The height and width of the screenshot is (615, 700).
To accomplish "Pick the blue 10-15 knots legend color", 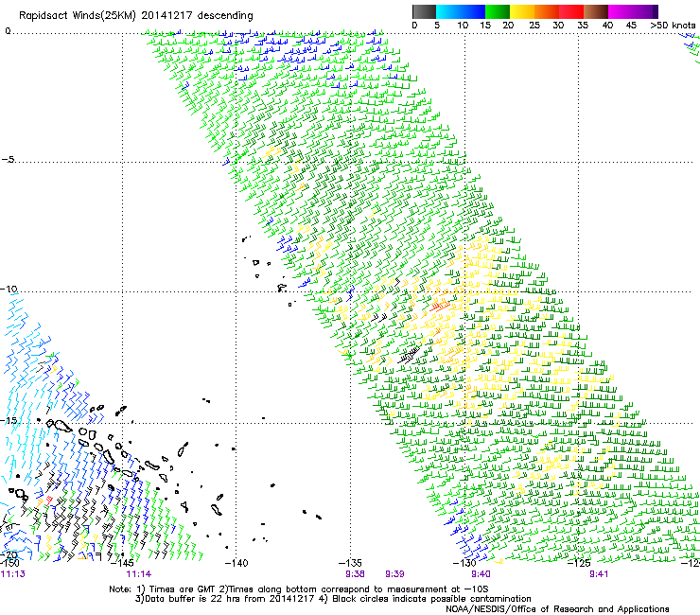I will point(473,11).
